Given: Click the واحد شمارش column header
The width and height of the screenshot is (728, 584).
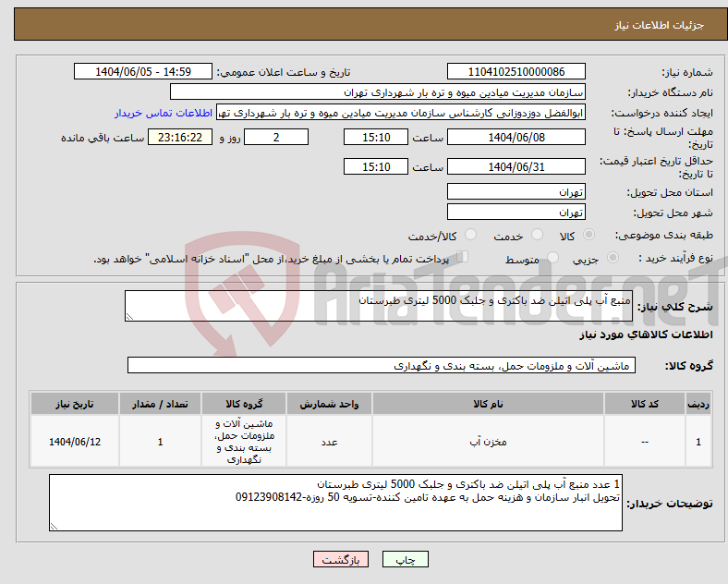Looking at the screenshot, I should (329, 404).
